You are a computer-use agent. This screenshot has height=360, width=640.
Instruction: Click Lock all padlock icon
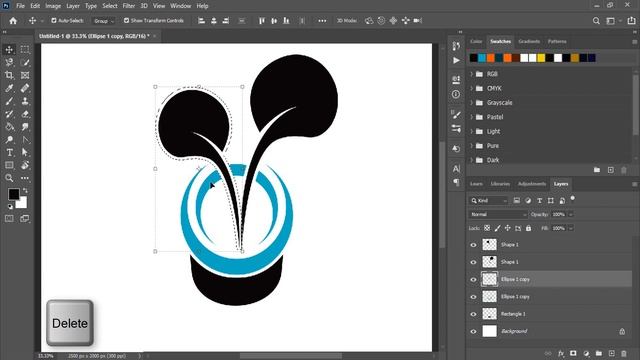coord(529,228)
